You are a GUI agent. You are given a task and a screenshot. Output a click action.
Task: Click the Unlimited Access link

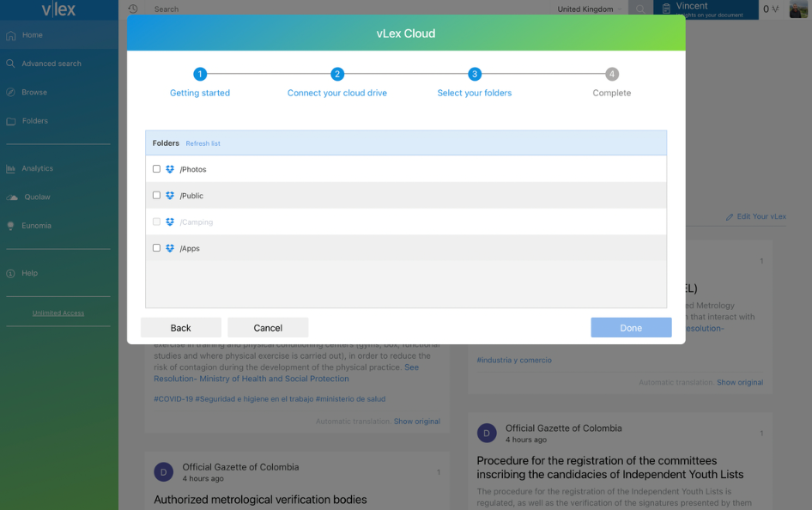click(58, 313)
